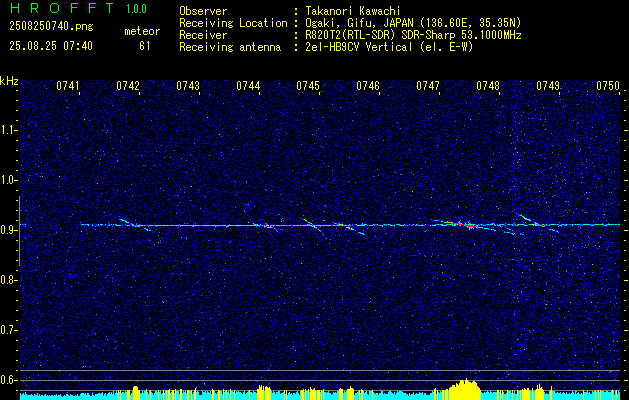Click the diagonal meteor echo at 0745

click(x=314, y=227)
